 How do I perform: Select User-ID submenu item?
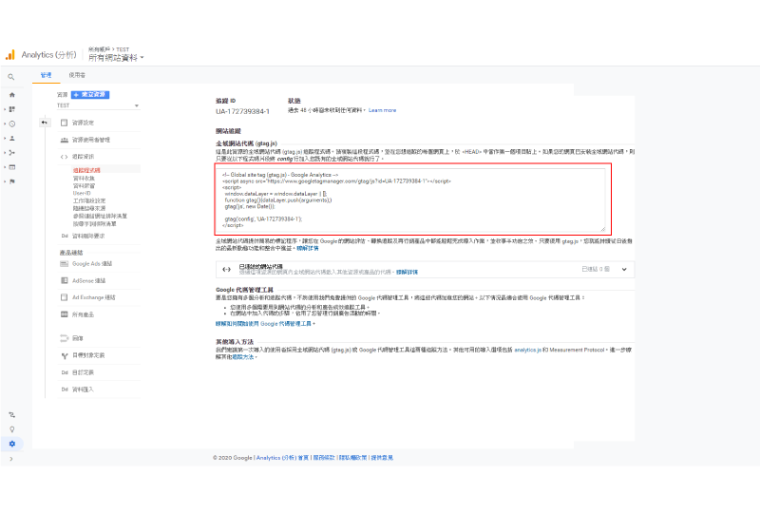point(82,193)
